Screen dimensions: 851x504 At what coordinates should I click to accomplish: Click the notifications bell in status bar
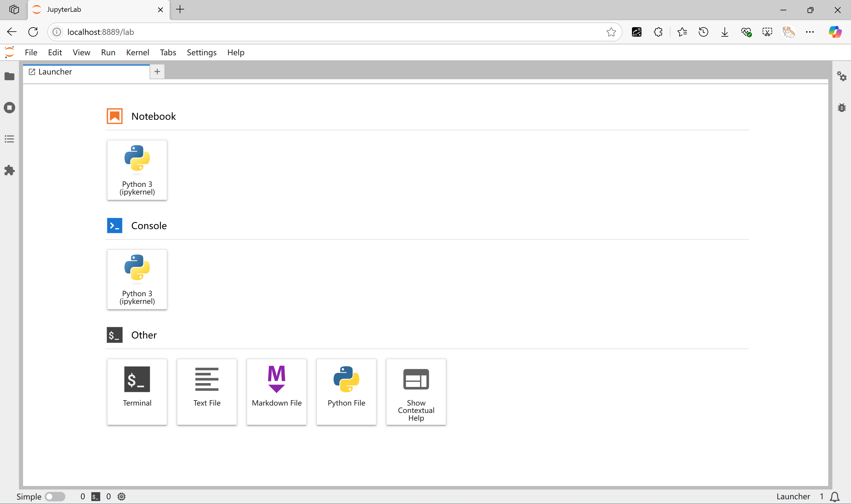[x=834, y=496]
